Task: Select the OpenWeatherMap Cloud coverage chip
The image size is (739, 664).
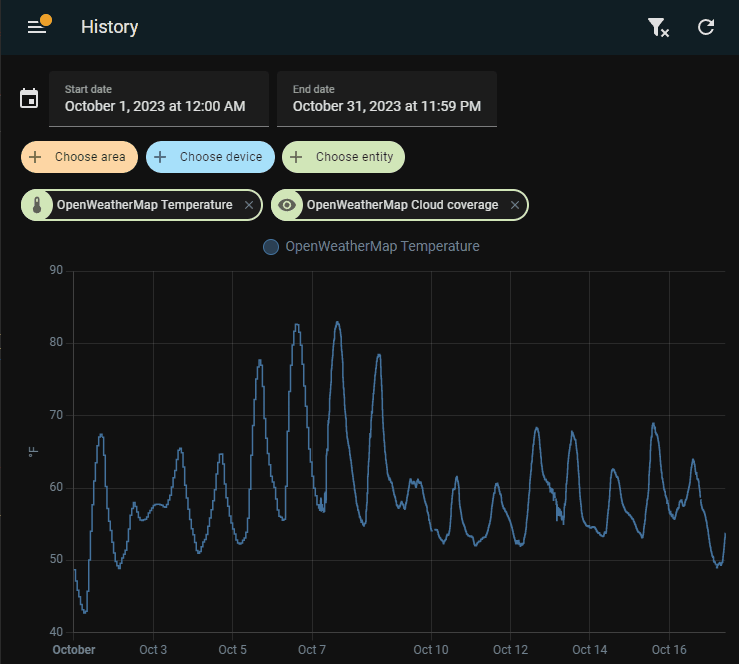Action: click(x=400, y=205)
